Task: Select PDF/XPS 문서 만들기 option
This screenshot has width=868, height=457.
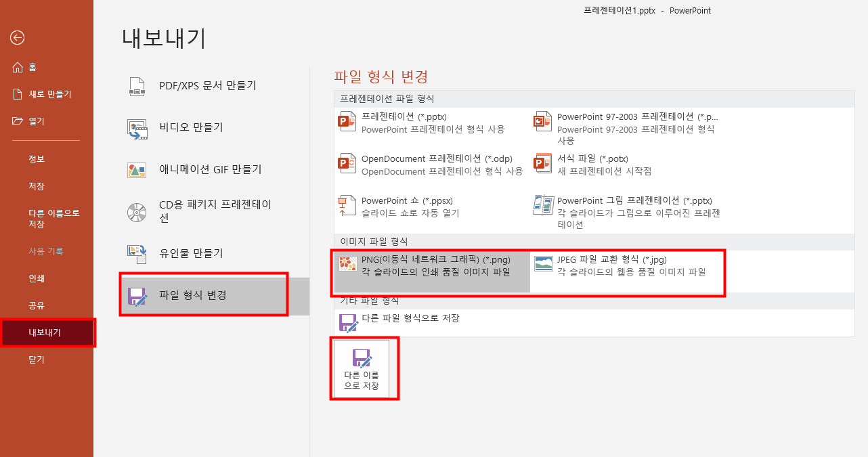Action: pos(215,86)
